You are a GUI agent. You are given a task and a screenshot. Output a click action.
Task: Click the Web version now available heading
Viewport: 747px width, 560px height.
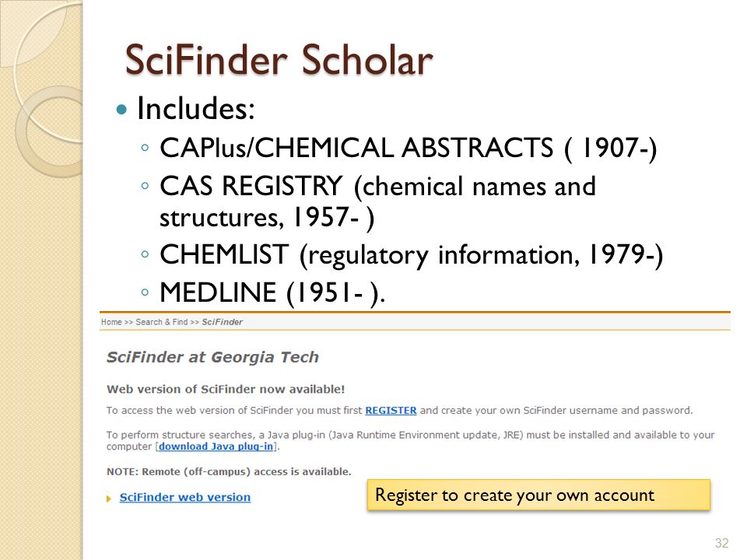tap(226, 389)
